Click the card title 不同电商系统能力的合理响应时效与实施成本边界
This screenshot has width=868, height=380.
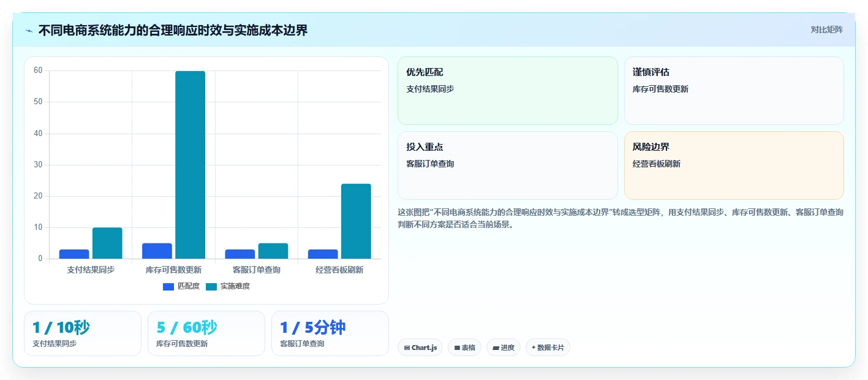point(173,30)
